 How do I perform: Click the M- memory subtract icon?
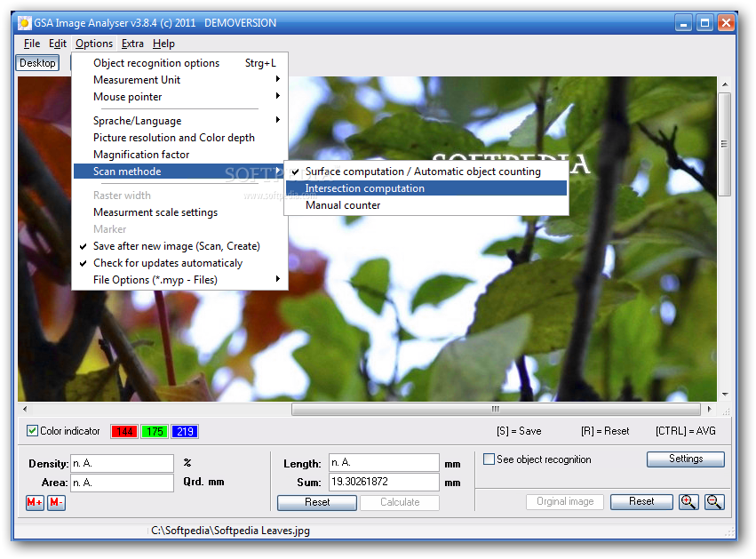(56, 503)
